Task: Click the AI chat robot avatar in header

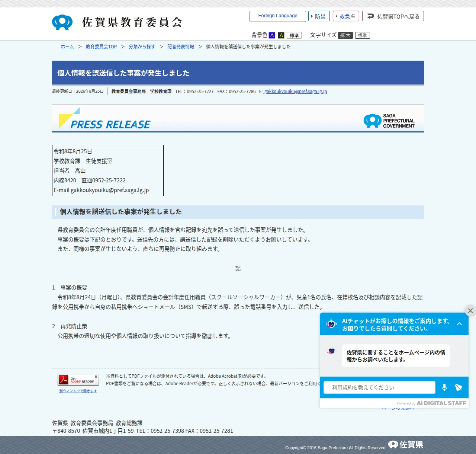Action: (331, 324)
